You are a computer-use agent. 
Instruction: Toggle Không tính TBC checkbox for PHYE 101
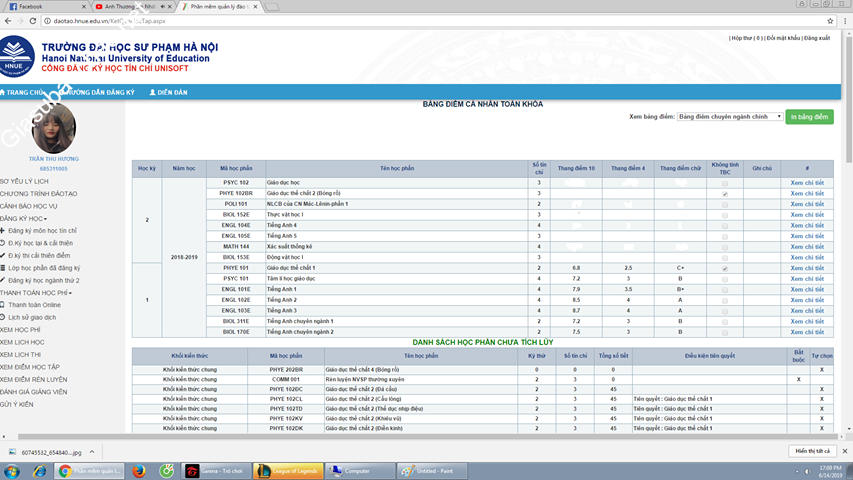(x=725, y=268)
